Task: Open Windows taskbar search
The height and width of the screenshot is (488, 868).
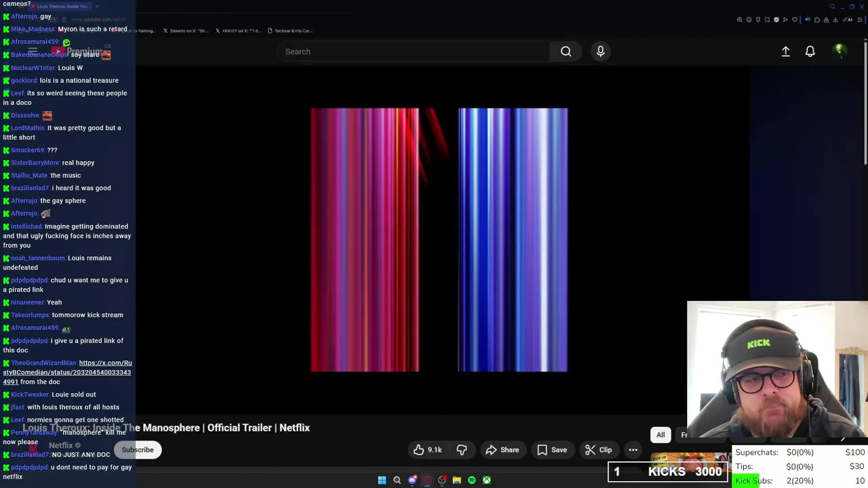Action: [397, 480]
